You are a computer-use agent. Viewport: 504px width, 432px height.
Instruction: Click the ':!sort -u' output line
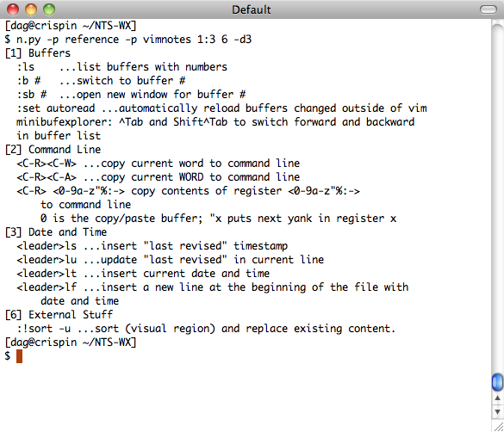point(206,329)
